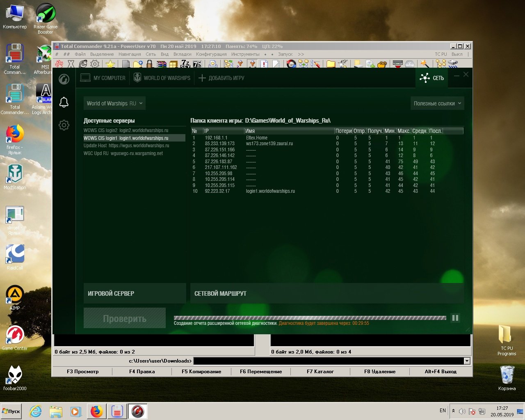Image resolution: width=525 pixels, height=420 pixels.
Task: Click the Проверить button
Action: click(125, 318)
